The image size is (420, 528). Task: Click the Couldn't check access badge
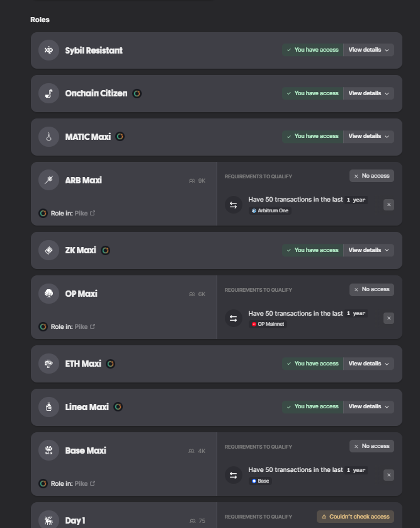(x=355, y=517)
